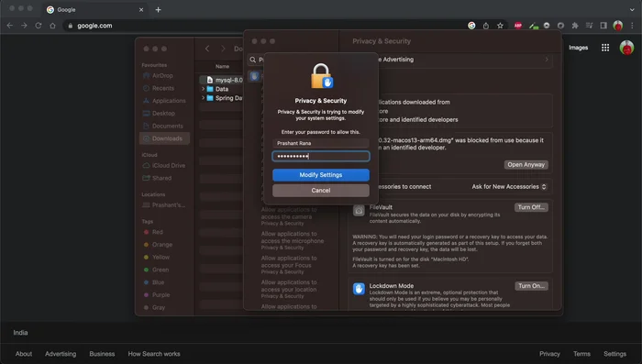Select the Prashant Rana username field
This screenshot has width=642, height=364.
[x=321, y=143]
